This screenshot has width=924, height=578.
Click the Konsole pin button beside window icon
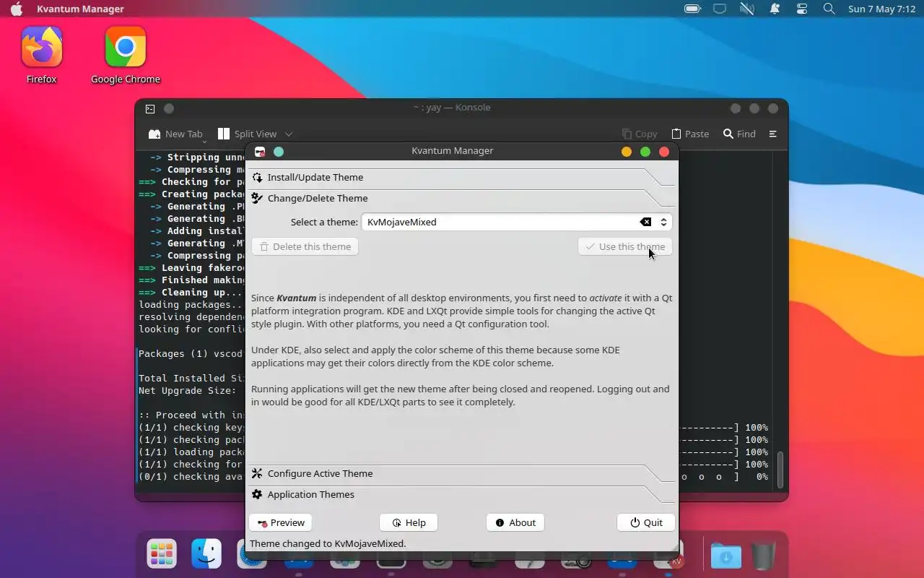[169, 108]
